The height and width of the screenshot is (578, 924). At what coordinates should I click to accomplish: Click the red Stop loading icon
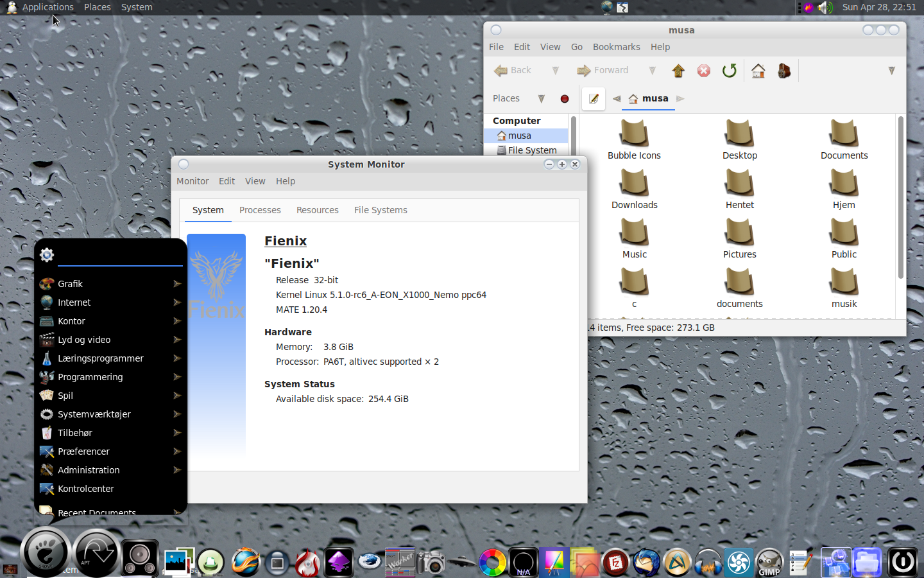(x=704, y=71)
